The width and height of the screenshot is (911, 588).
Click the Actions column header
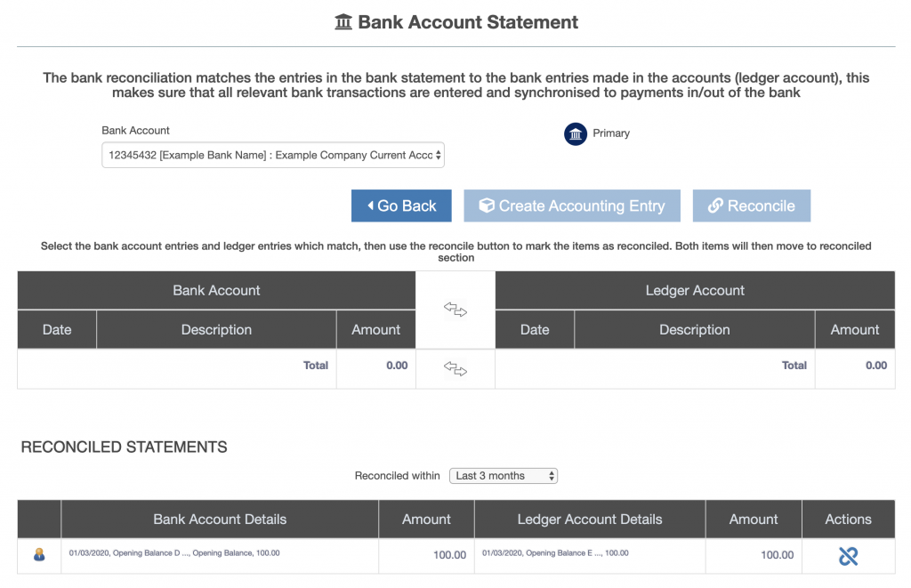pyautogui.click(x=848, y=519)
